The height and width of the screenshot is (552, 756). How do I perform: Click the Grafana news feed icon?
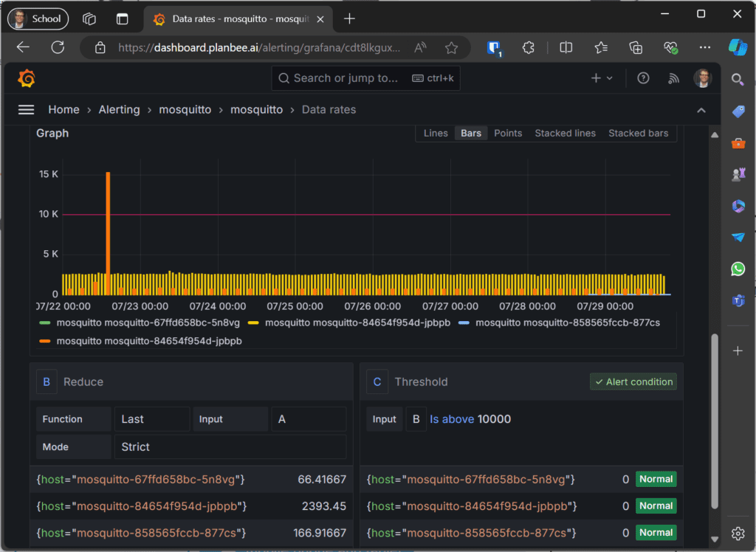pos(673,78)
